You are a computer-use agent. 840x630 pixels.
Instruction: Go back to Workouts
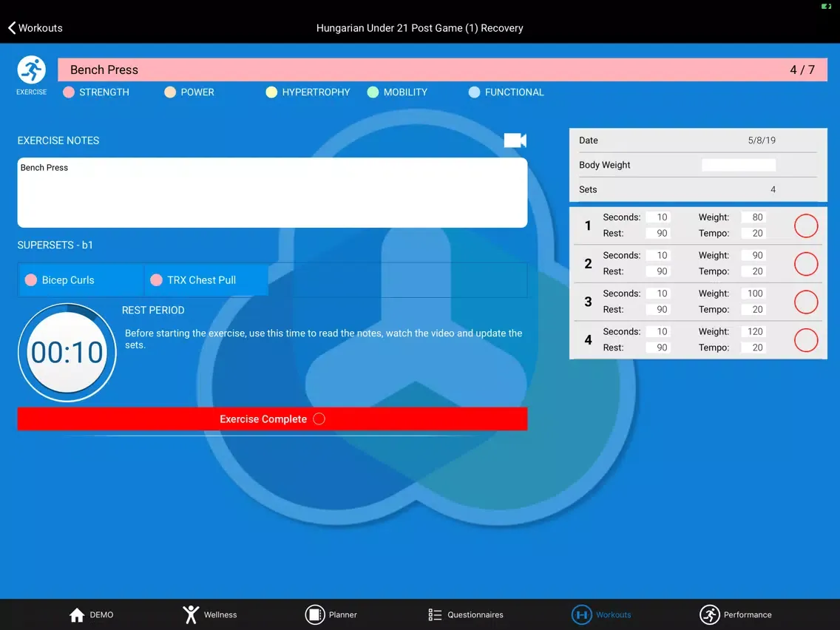[35, 28]
